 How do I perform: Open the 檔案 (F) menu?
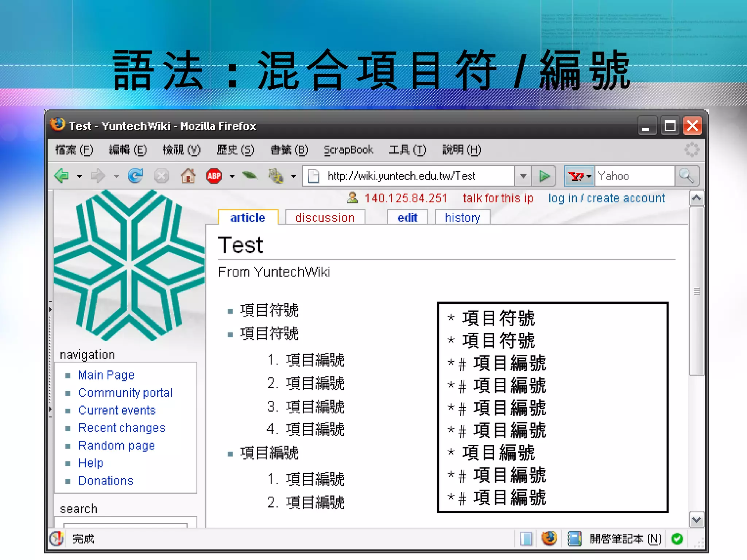[74, 150]
